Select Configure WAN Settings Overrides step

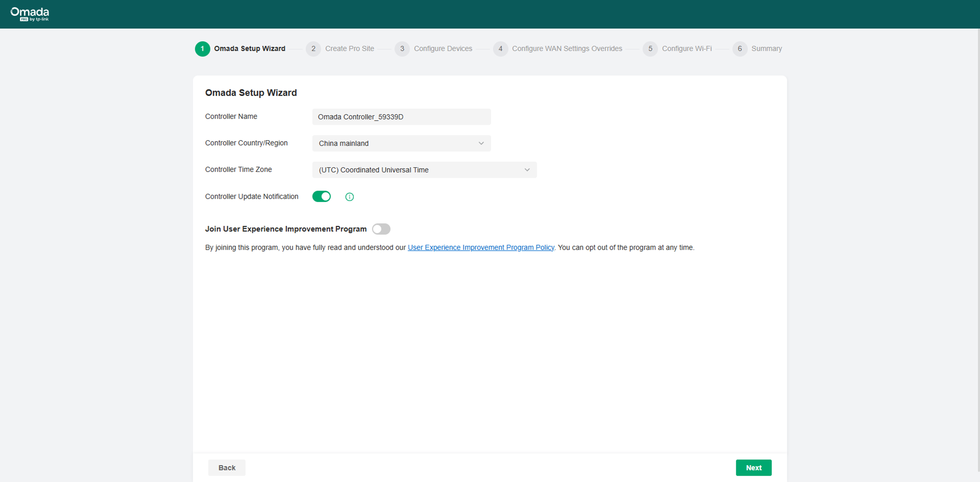click(567, 49)
